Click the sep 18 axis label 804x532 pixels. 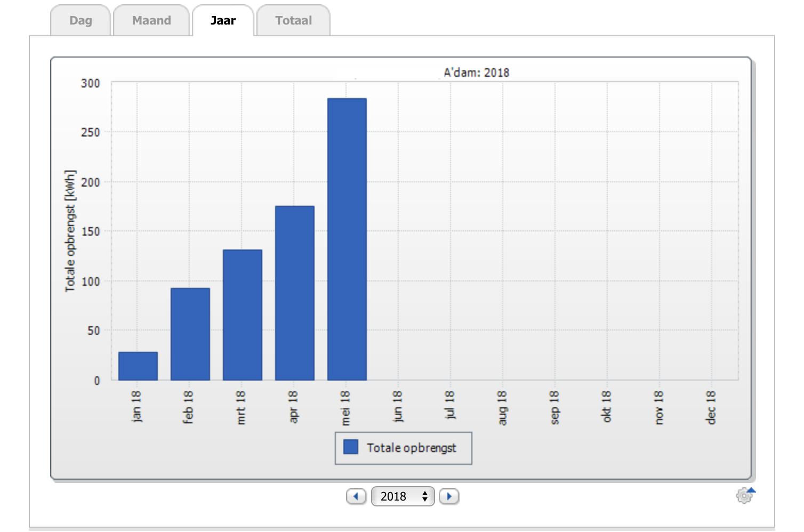(554, 407)
